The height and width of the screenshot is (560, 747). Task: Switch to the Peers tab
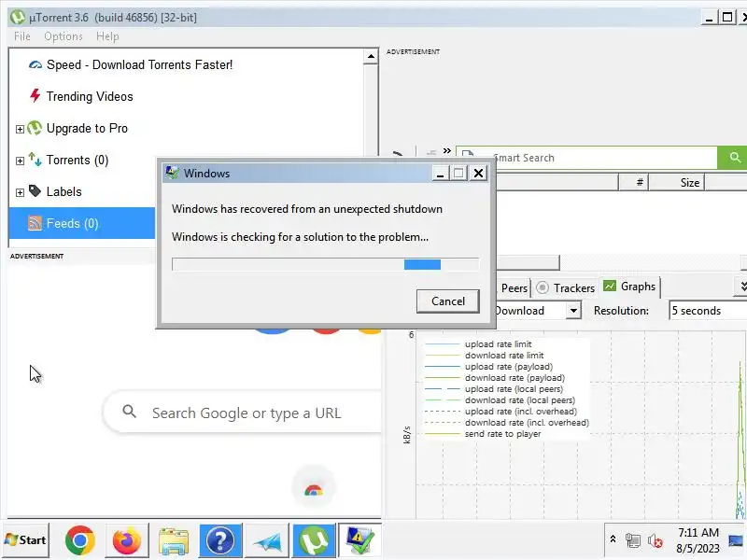tap(514, 288)
